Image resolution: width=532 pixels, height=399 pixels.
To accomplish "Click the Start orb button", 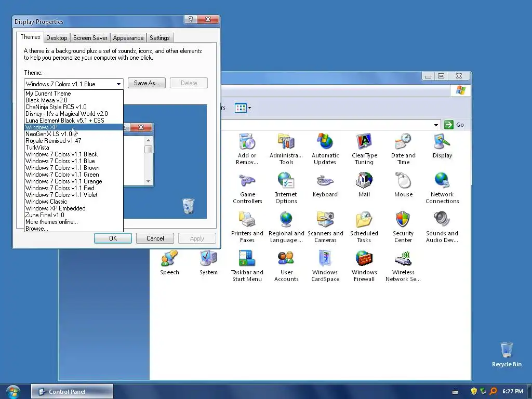I will tap(12, 392).
